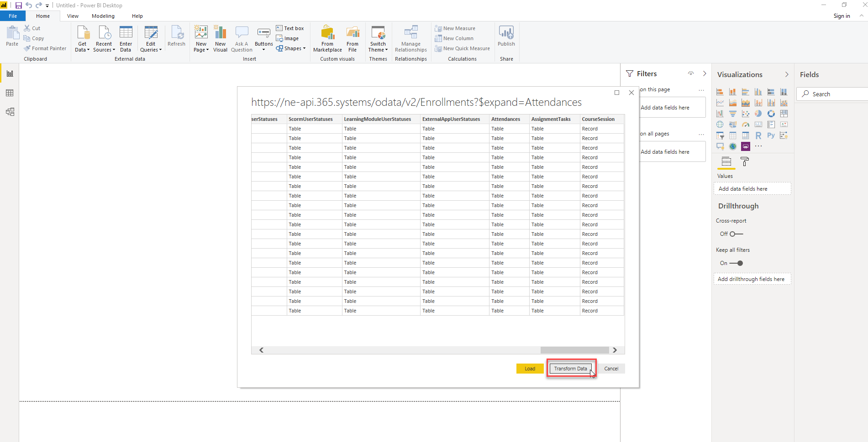This screenshot has height=442, width=868.
Task: Select the Map globe visual
Action: tap(720, 125)
